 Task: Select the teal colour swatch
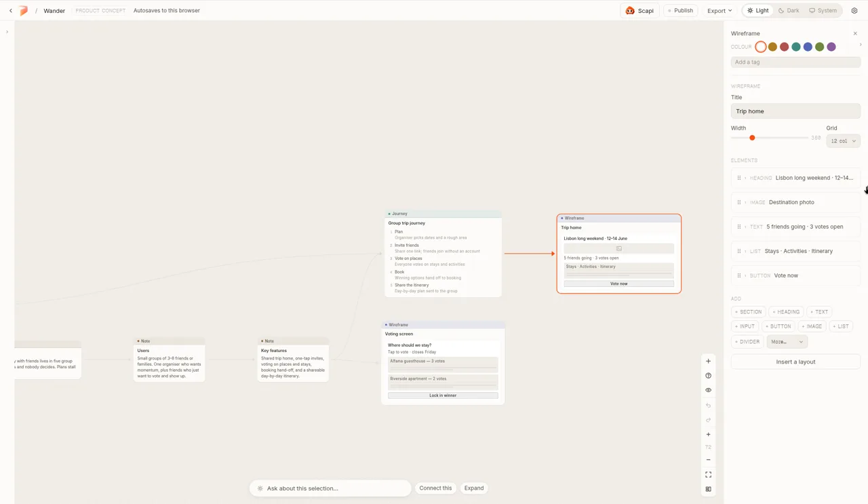[796, 47]
